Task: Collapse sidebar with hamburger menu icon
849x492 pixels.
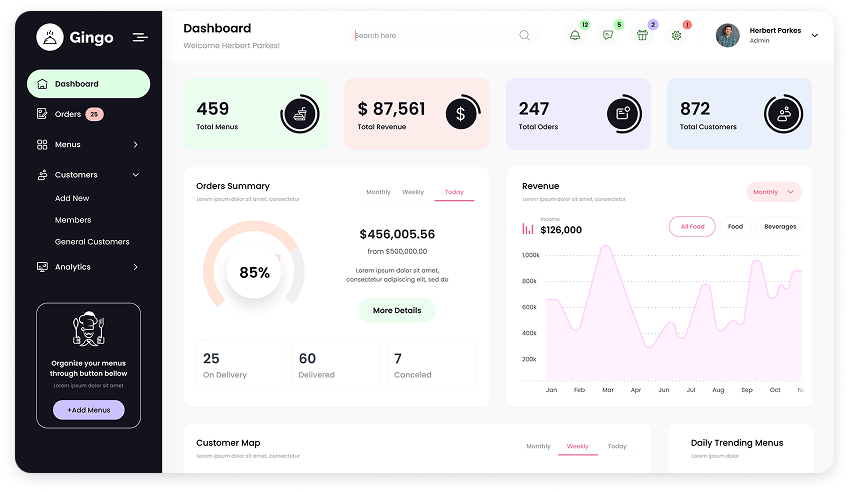Action: click(x=140, y=37)
